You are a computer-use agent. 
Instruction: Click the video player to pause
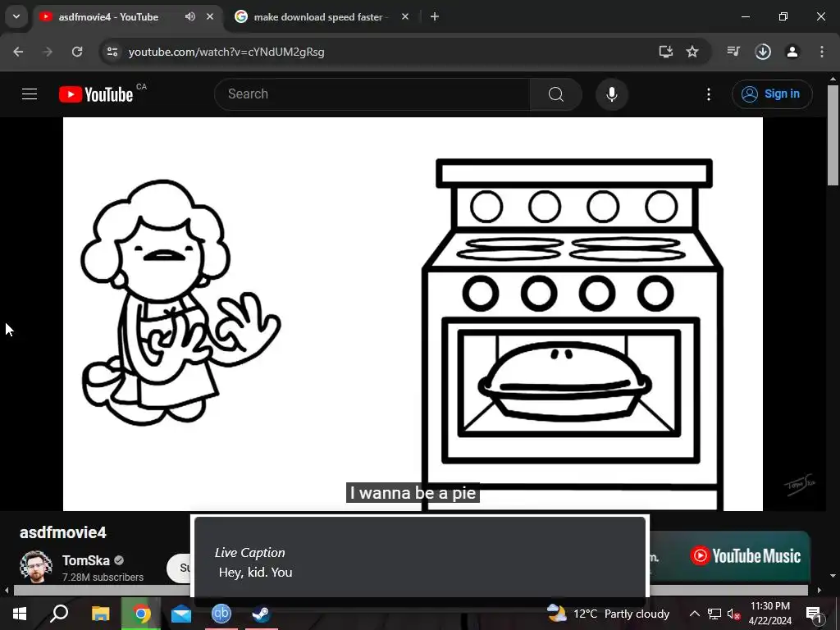pyautogui.click(x=413, y=314)
